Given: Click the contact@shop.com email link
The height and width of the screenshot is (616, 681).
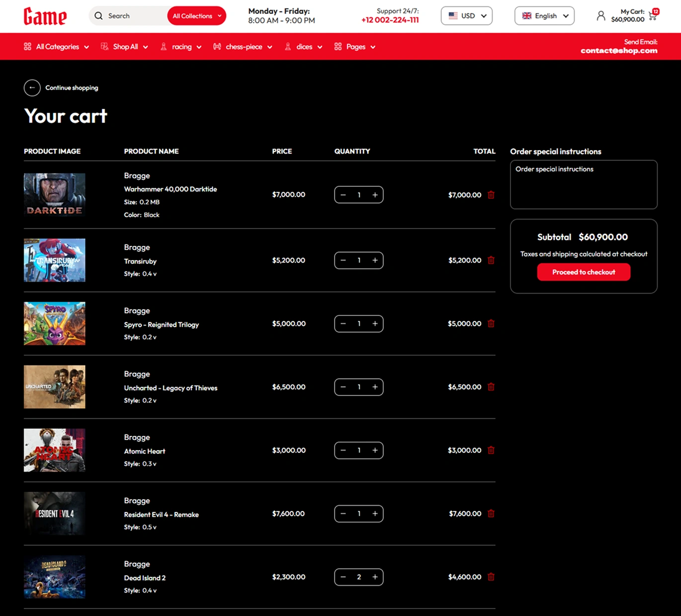Looking at the screenshot, I should (x=619, y=51).
